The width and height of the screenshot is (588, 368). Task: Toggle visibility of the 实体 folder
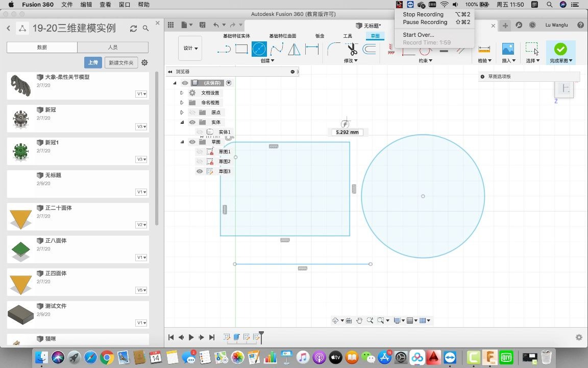(x=192, y=122)
